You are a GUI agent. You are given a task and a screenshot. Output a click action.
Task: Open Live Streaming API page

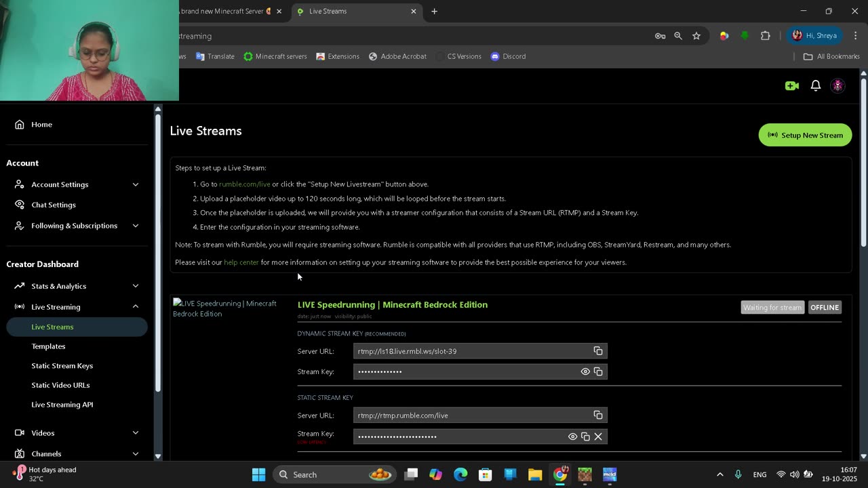click(62, 405)
